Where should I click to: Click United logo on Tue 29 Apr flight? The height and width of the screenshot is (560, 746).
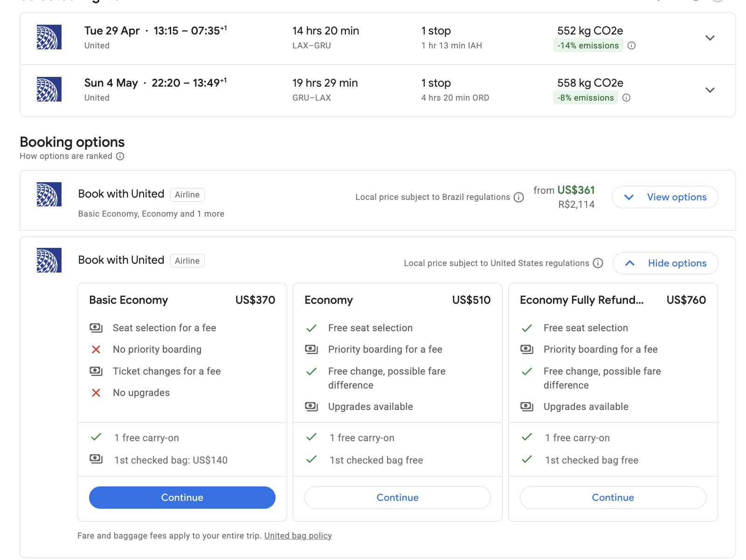[49, 37]
